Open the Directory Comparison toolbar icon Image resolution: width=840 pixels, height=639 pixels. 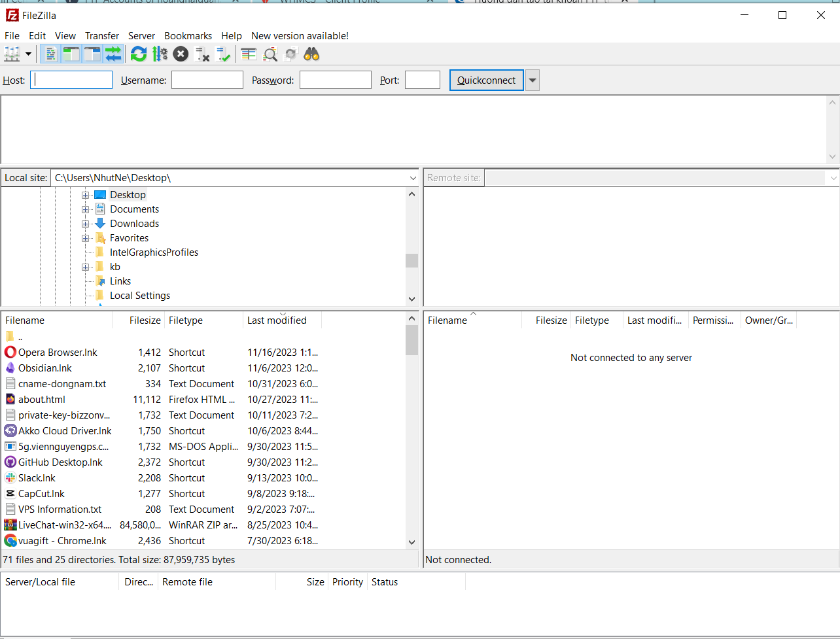point(270,54)
